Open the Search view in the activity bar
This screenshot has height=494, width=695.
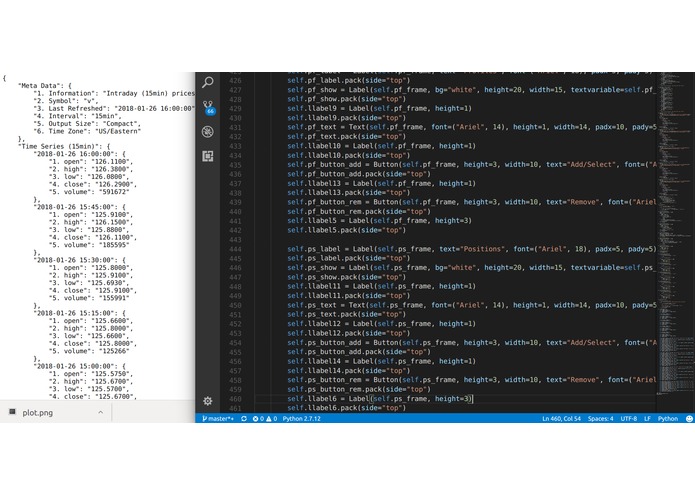click(208, 82)
